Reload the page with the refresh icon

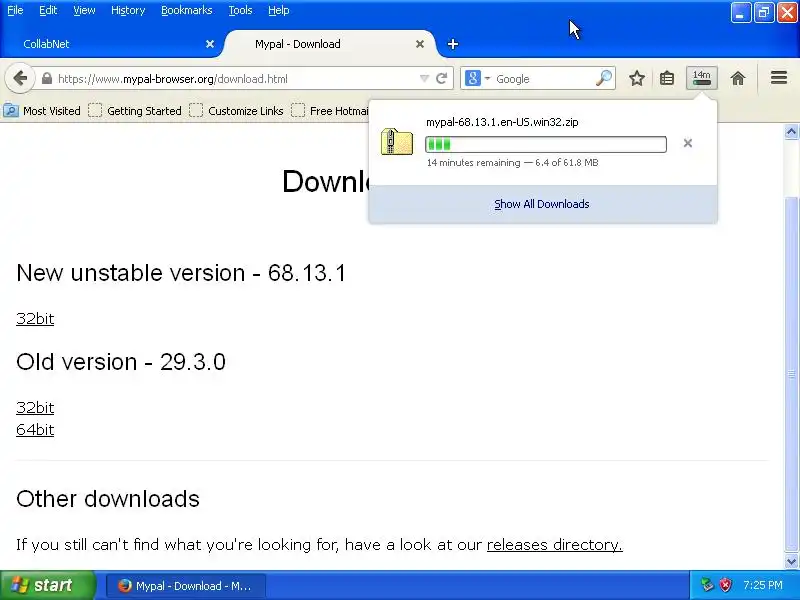click(x=442, y=79)
